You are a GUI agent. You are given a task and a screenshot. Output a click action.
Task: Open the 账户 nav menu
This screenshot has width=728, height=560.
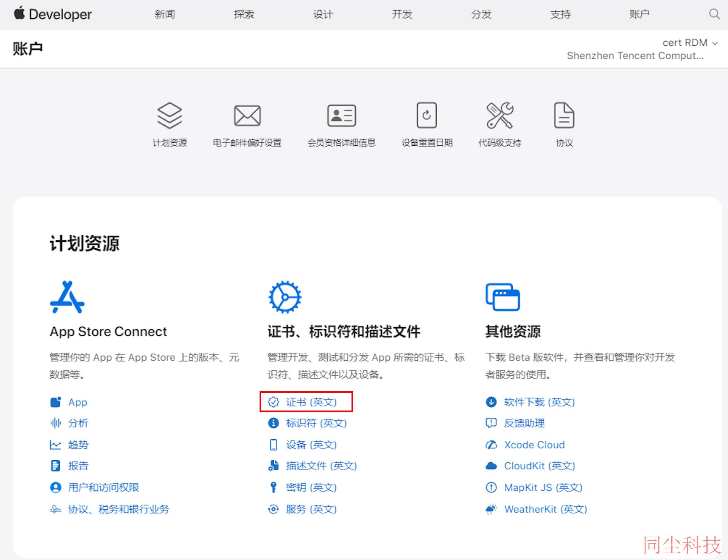639,14
